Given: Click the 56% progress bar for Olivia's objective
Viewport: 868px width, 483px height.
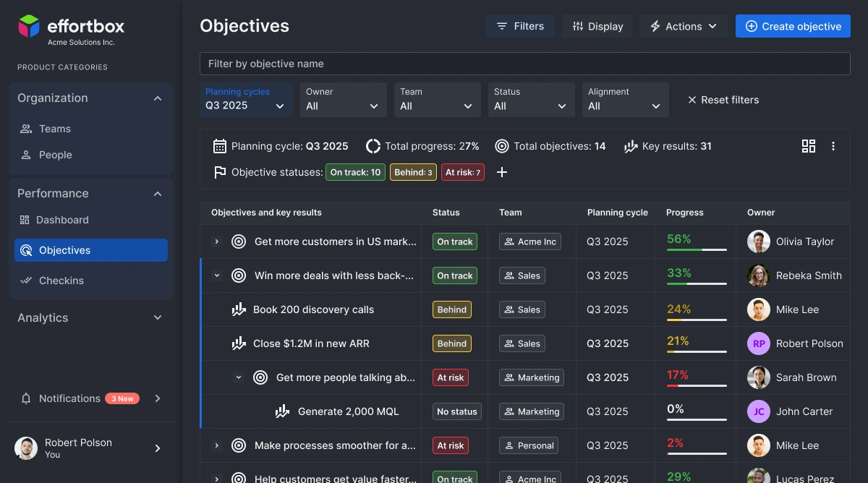Looking at the screenshot, I should pyautogui.click(x=696, y=249).
